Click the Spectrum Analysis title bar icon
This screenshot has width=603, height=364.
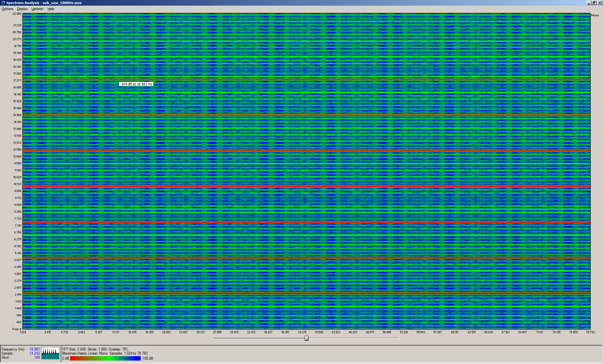point(3,3)
